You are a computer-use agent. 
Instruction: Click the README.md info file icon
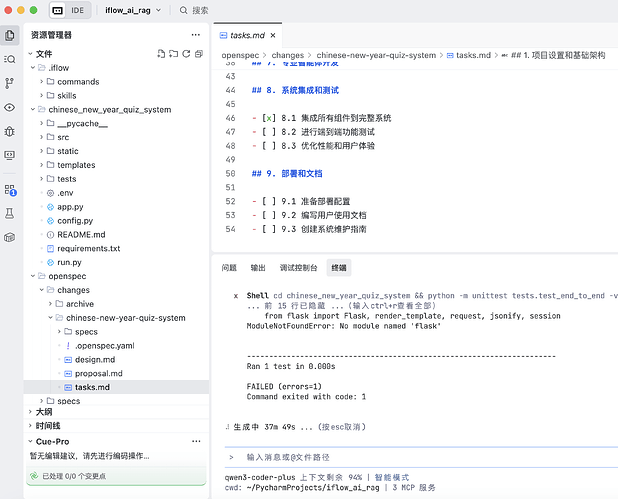(x=50, y=235)
